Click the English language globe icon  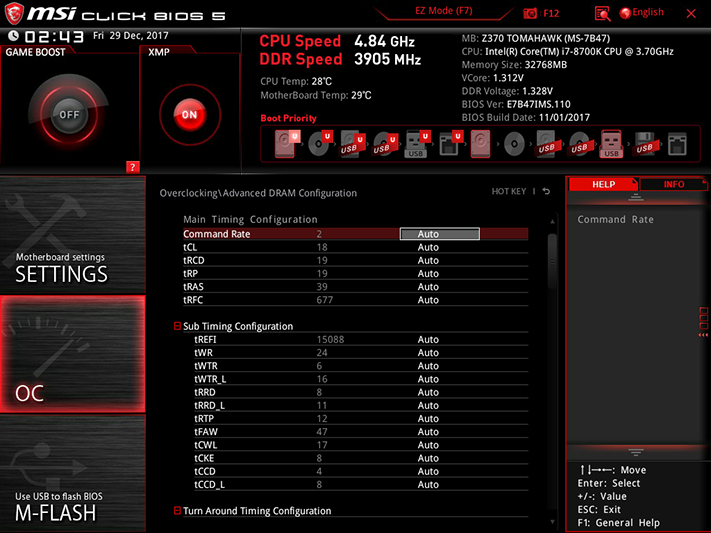[625, 13]
